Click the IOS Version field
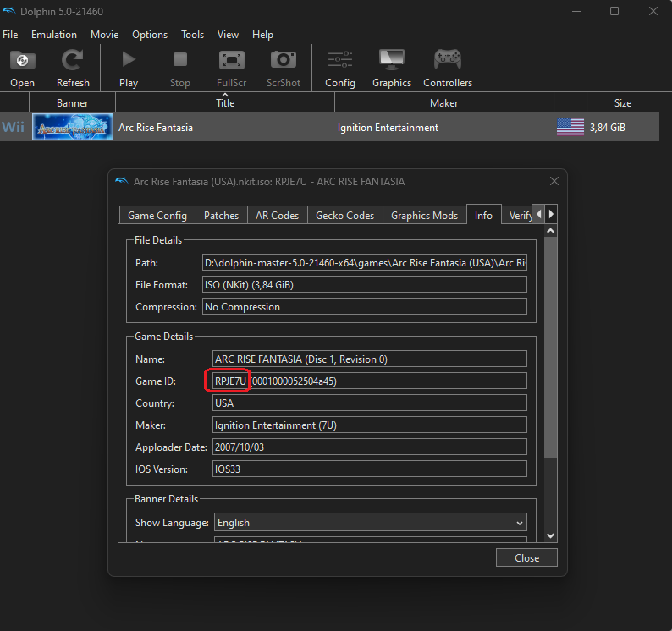The height and width of the screenshot is (631, 672). (x=370, y=469)
